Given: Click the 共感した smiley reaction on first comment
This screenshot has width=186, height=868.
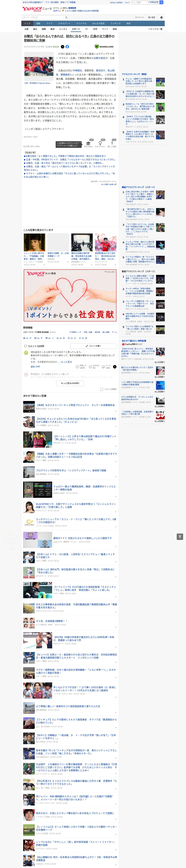Looking at the screenshot, I should point(81,367).
